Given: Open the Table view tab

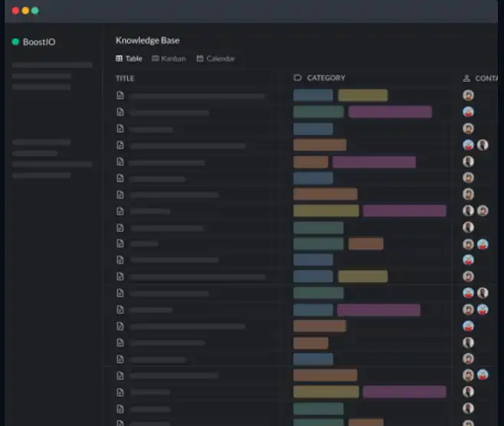Looking at the screenshot, I should (129, 58).
